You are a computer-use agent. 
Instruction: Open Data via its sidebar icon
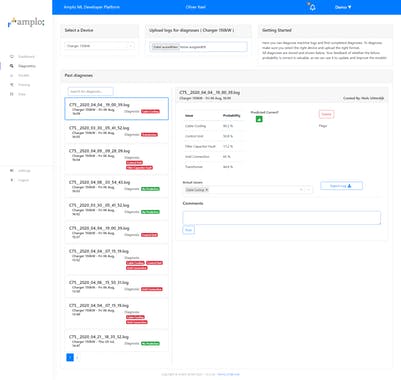coord(12,94)
